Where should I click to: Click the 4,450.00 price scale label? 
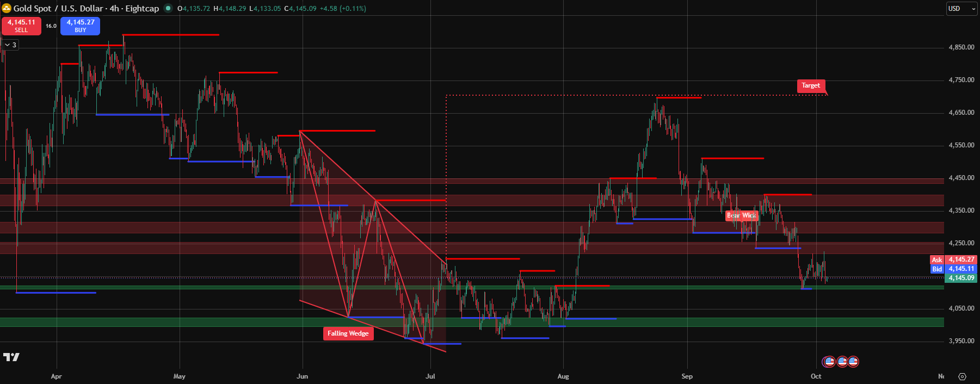[x=961, y=178]
